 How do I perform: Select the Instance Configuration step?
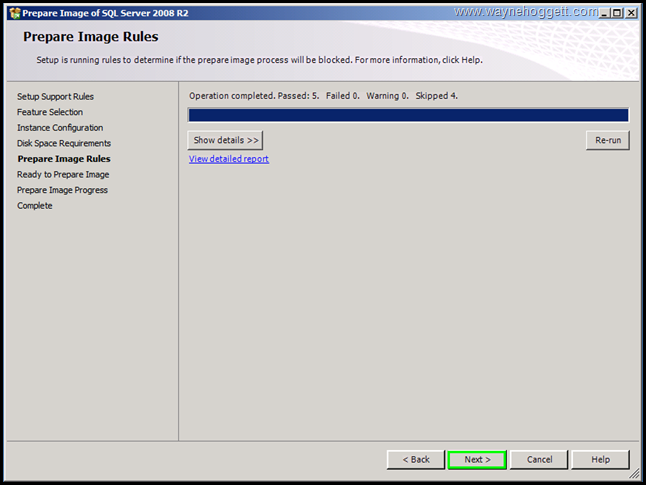point(60,128)
